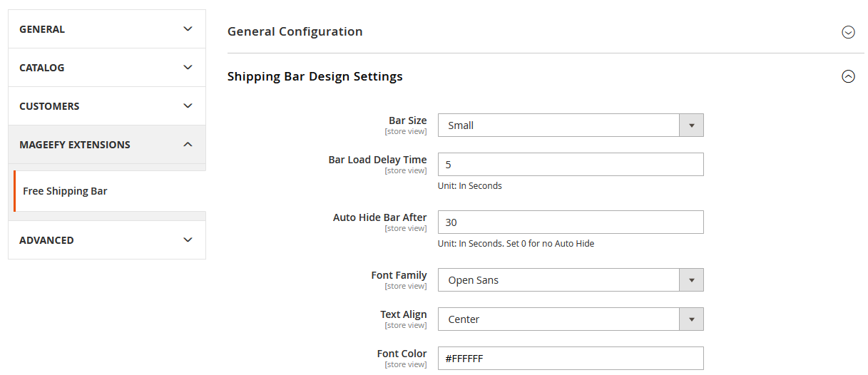The width and height of the screenshot is (868, 375).
Task: Click the Auto Hide Bar After input
Action: [570, 222]
